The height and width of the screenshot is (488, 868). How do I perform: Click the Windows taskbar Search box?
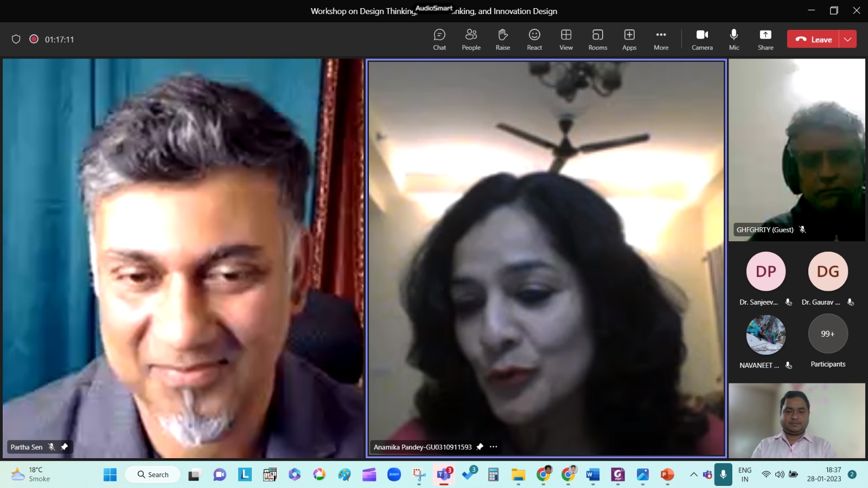(153, 474)
